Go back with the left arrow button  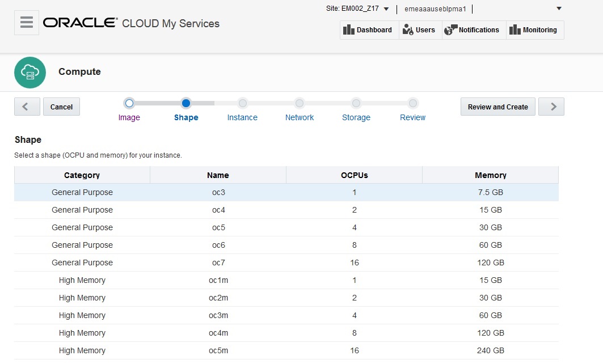27,107
